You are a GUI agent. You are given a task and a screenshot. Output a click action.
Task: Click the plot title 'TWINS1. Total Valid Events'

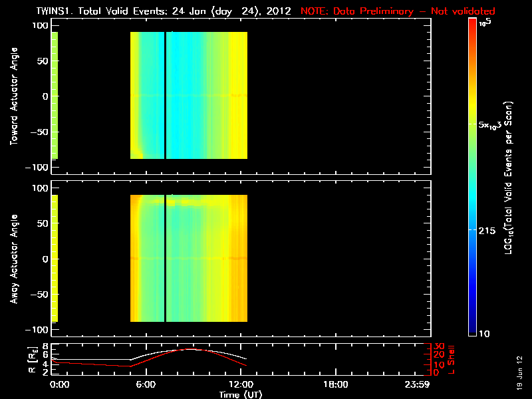click(x=102, y=11)
